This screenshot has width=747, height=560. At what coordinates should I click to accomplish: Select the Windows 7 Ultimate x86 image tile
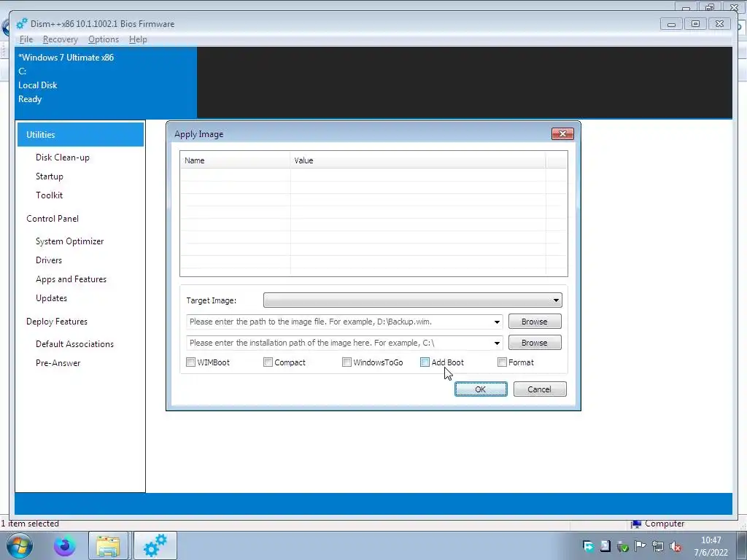pos(106,82)
